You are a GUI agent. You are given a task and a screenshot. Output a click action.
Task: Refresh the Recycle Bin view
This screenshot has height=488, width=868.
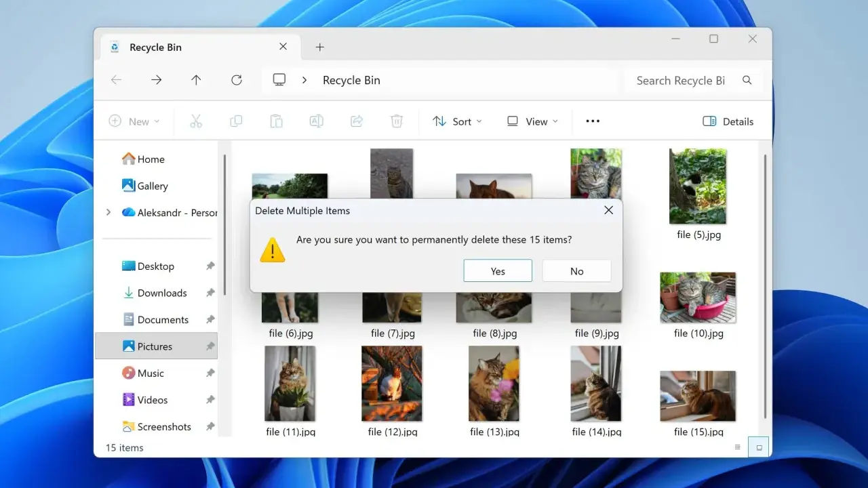coord(237,80)
